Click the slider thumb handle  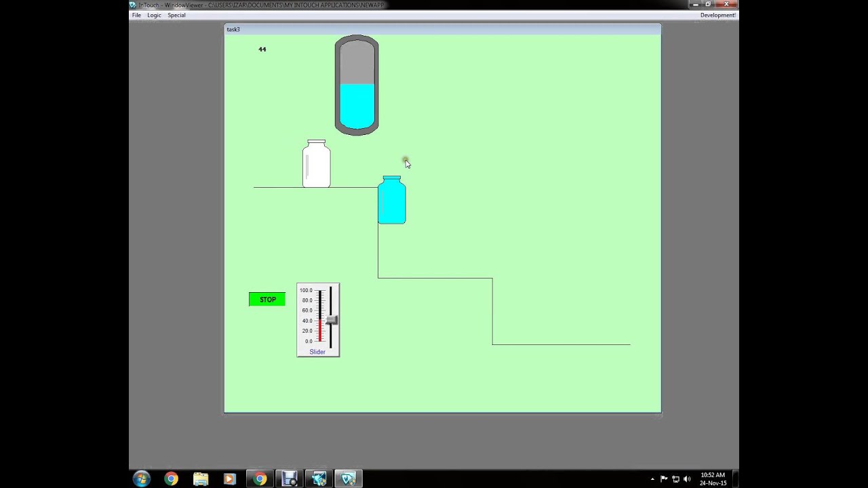click(331, 321)
